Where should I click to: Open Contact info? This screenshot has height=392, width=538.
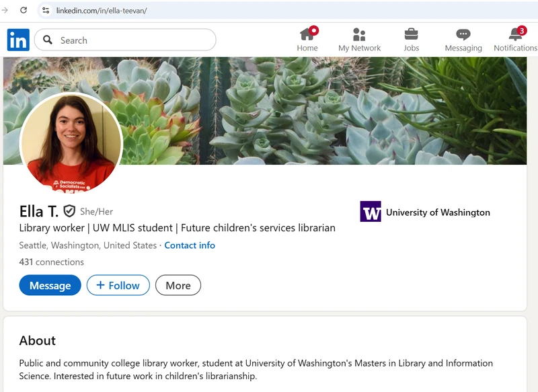pos(190,245)
